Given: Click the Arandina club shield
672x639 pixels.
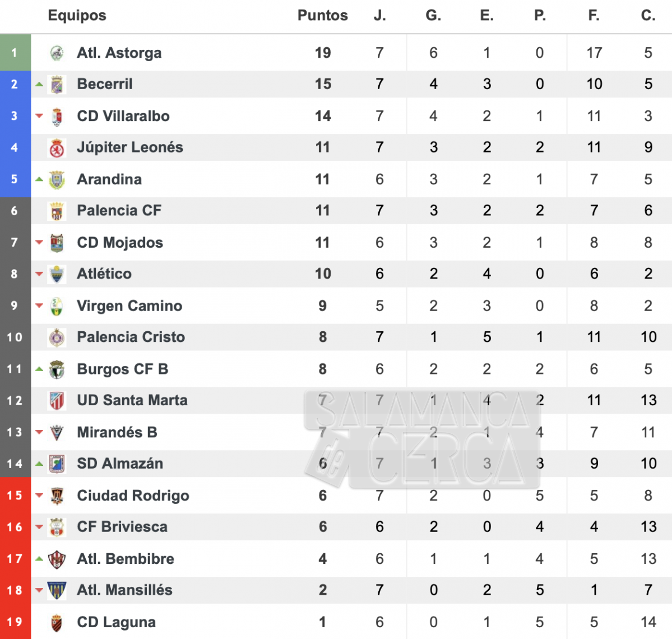Looking at the screenshot, I should point(57,179).
